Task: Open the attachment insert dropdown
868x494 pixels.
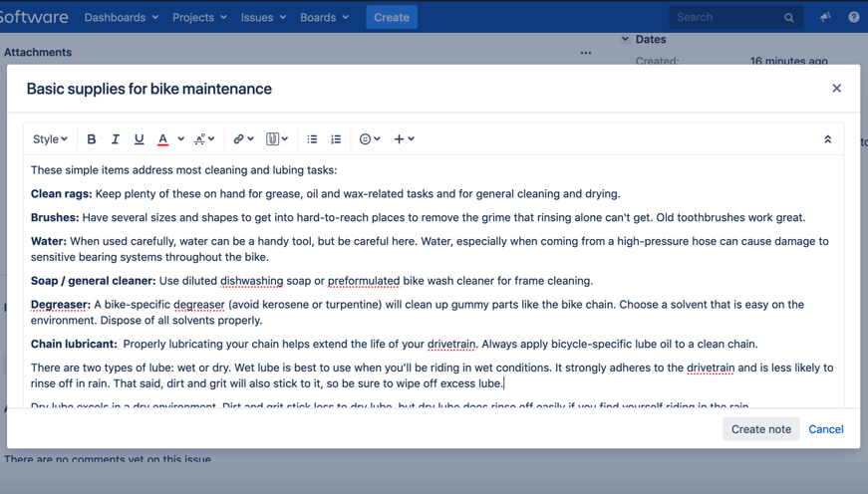Action: coord(277,139)
